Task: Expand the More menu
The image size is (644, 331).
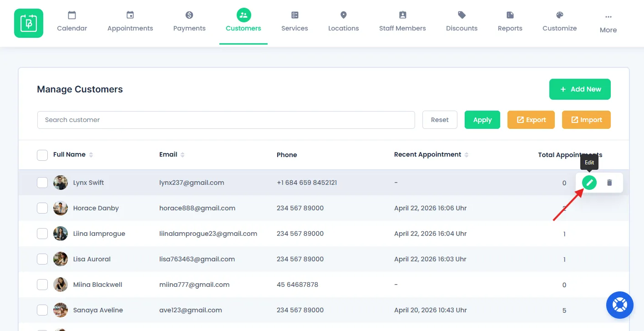Action: pos(608,24)
